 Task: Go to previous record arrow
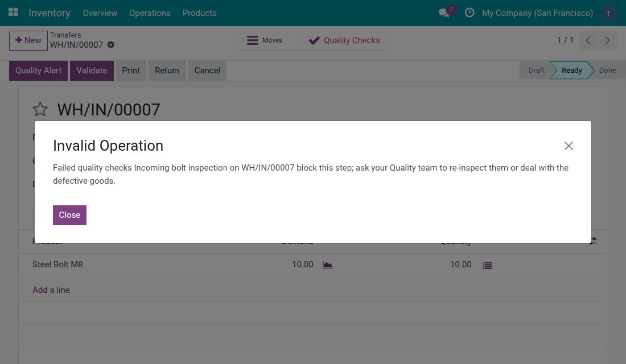[x=588, y=40]
